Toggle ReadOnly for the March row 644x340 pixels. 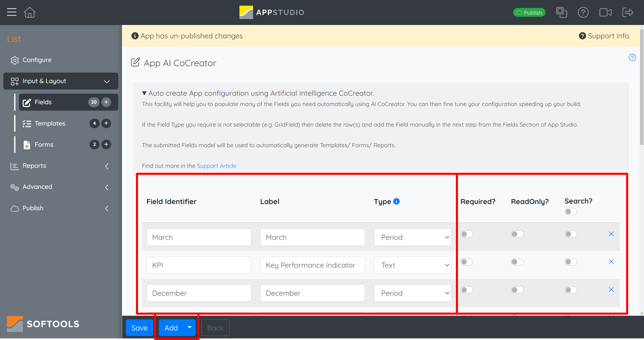(x=517, y=234)
